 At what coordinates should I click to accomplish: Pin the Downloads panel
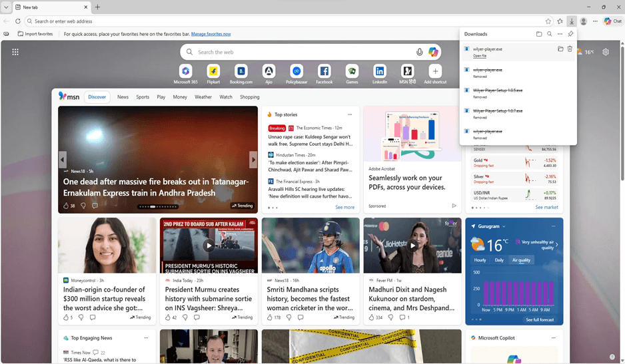[x=570, y=34]
